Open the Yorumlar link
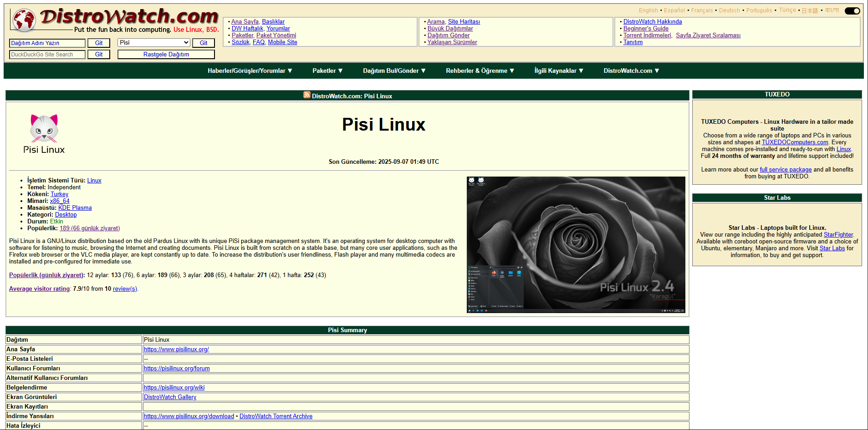Screen dimensions: 868x430 point(278,28)
